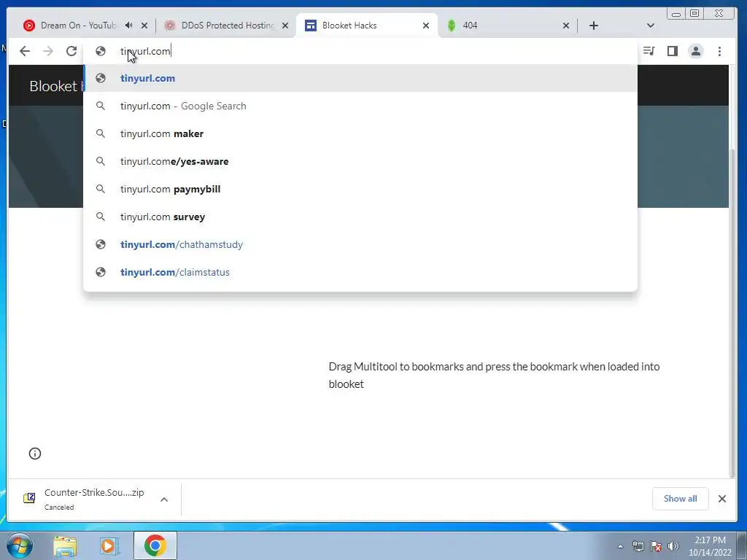Click the Chrome taskbar icon
The width and height of the screenshot is (747, 560).
click(155, 545)
